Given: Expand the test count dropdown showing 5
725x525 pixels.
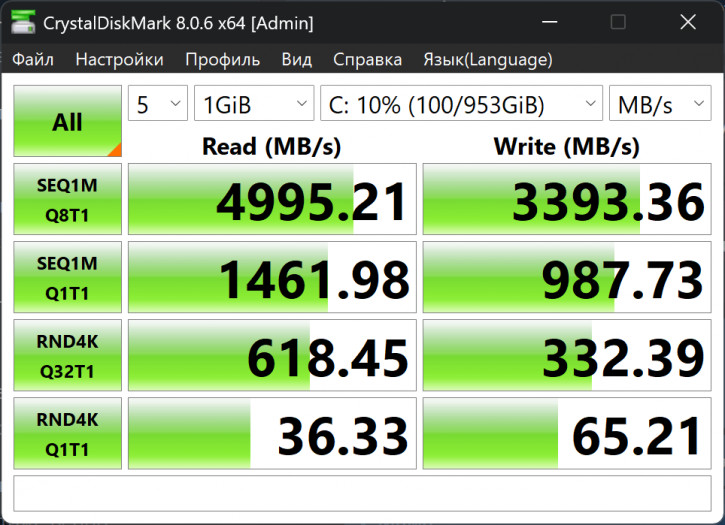Looking at the screenshot, I should 158,103.
